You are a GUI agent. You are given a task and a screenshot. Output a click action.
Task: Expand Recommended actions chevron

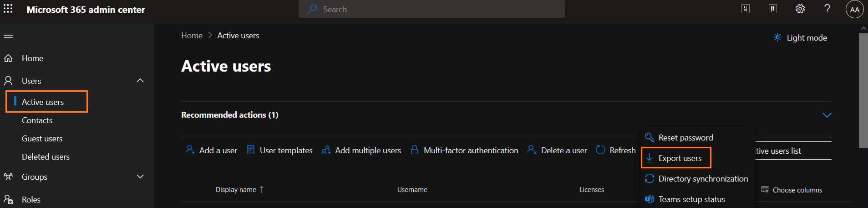(x=827, y=115)
